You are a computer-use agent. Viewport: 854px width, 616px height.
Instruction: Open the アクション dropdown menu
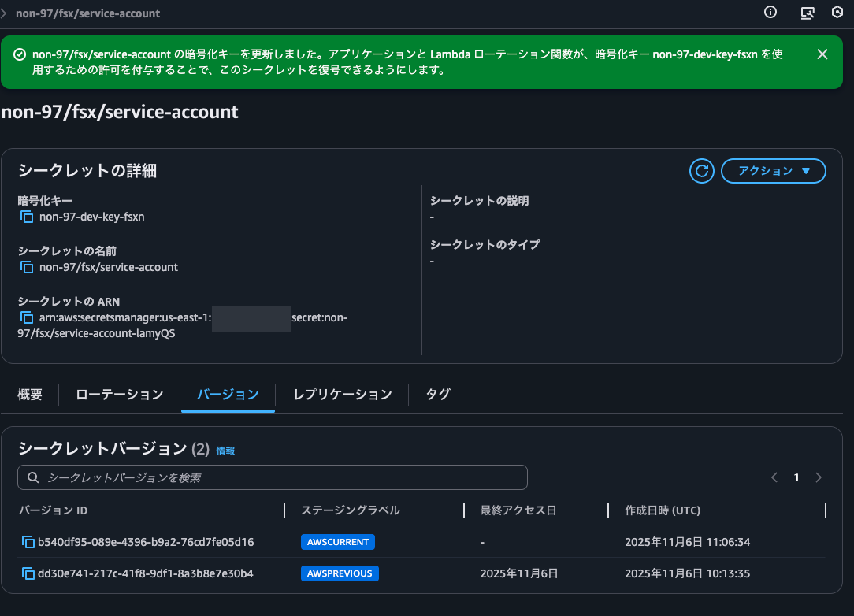pyautogui.click(x=773, y=171)
